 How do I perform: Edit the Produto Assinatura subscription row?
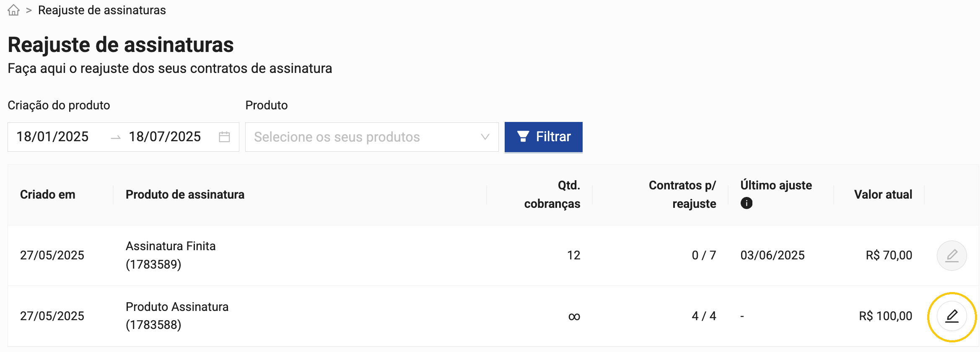[x=951, y=316]
